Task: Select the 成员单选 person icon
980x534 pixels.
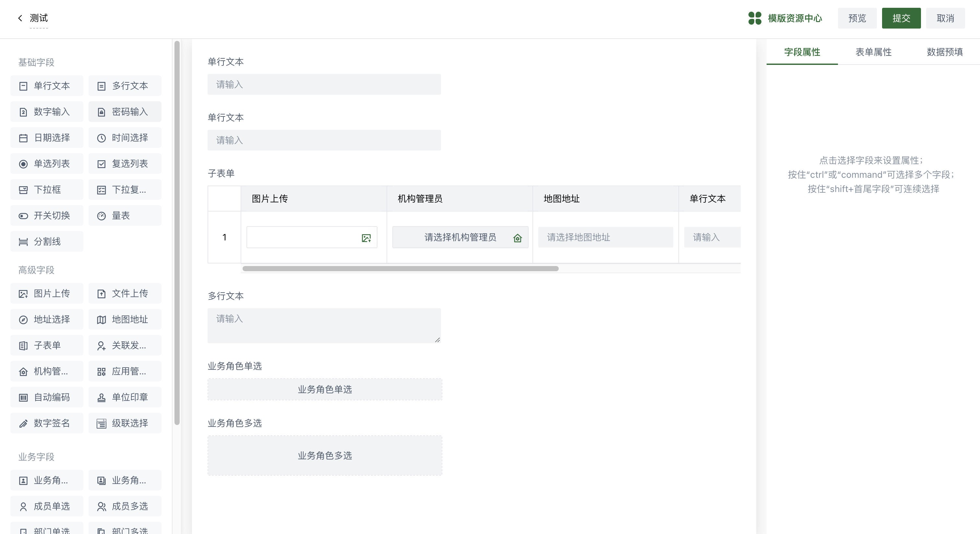Action: [x=23, y=507]
